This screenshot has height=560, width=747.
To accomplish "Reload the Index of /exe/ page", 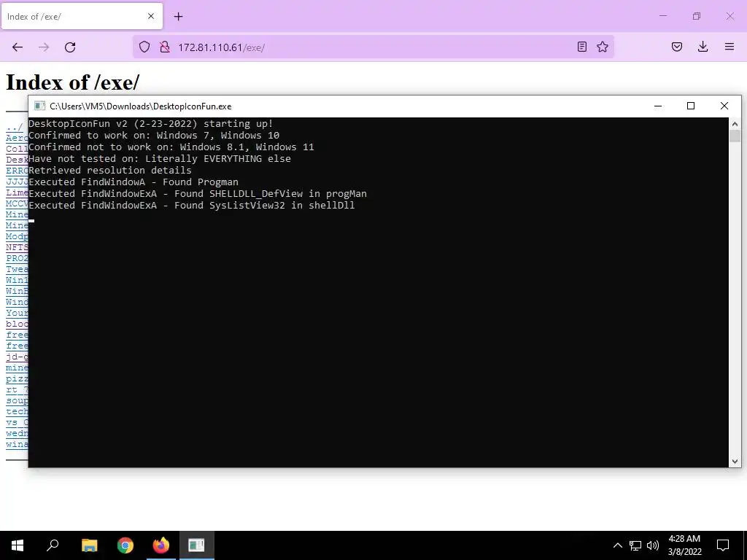I will pos(70,47).
